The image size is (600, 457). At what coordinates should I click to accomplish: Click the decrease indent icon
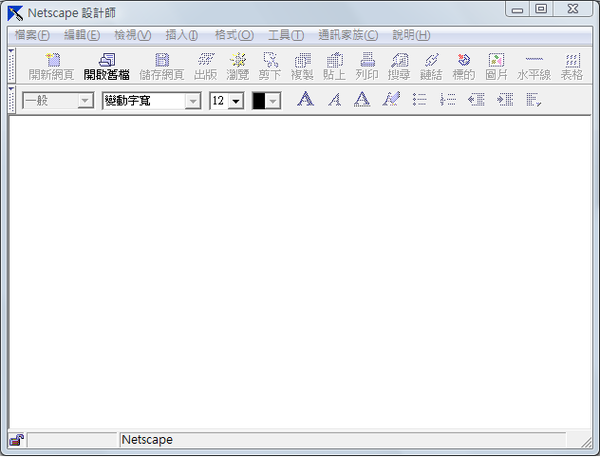(x=476, y=100)
